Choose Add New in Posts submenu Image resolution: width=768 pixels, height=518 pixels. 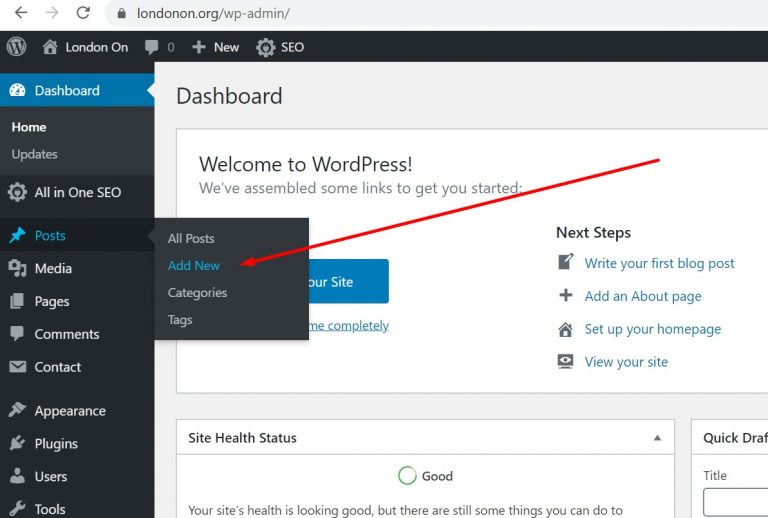coord(193,265)
